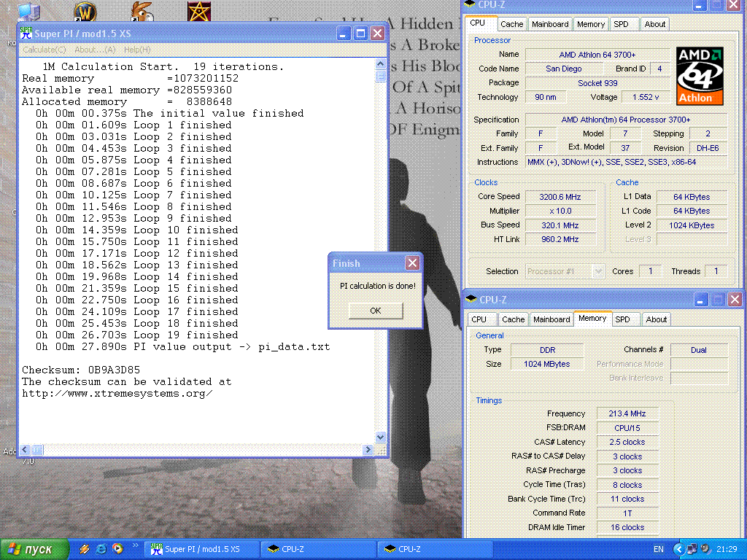Click the memory Type DDR field

pyautogui.click(x=547, y=349)
